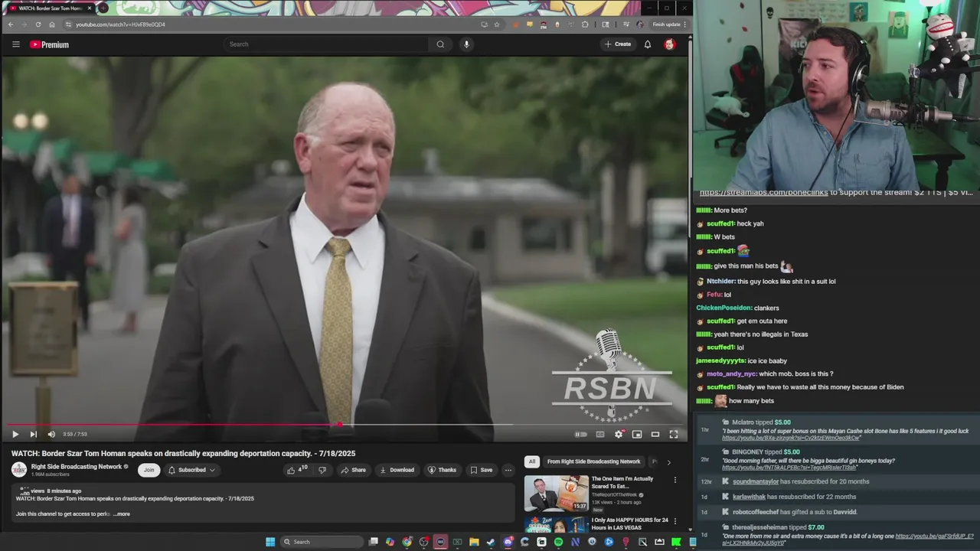
Task: Open Right Side Broadcasting Network channel name
Action: [x=77, y=467]
